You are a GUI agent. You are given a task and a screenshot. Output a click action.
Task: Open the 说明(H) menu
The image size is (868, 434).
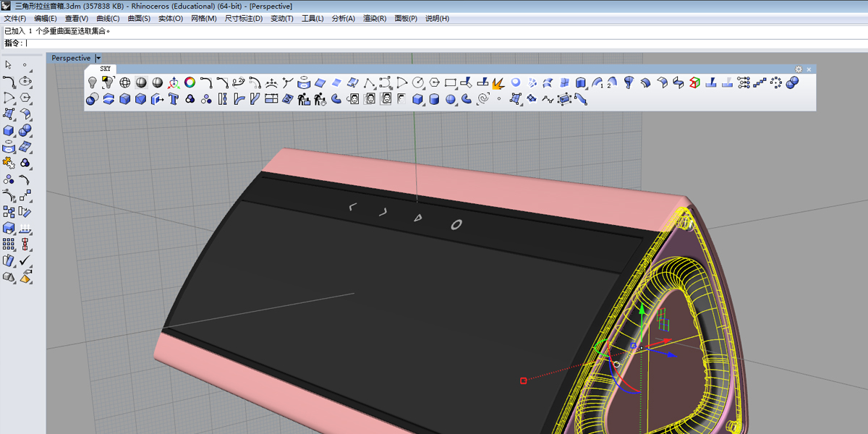click(437, 18)
